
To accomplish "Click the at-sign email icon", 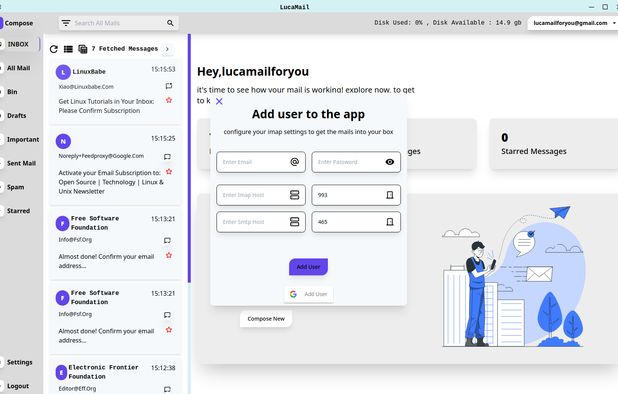I will 294,162.
